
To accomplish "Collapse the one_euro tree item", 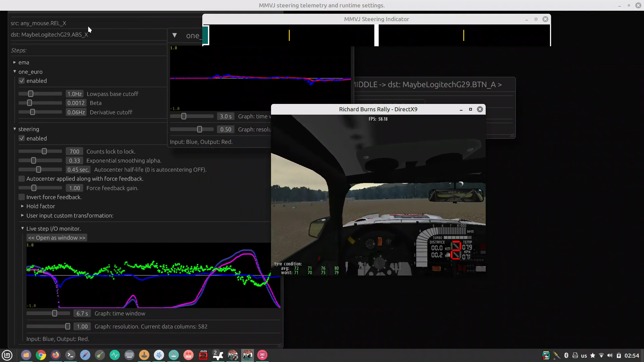I will [x=15, y=71].
